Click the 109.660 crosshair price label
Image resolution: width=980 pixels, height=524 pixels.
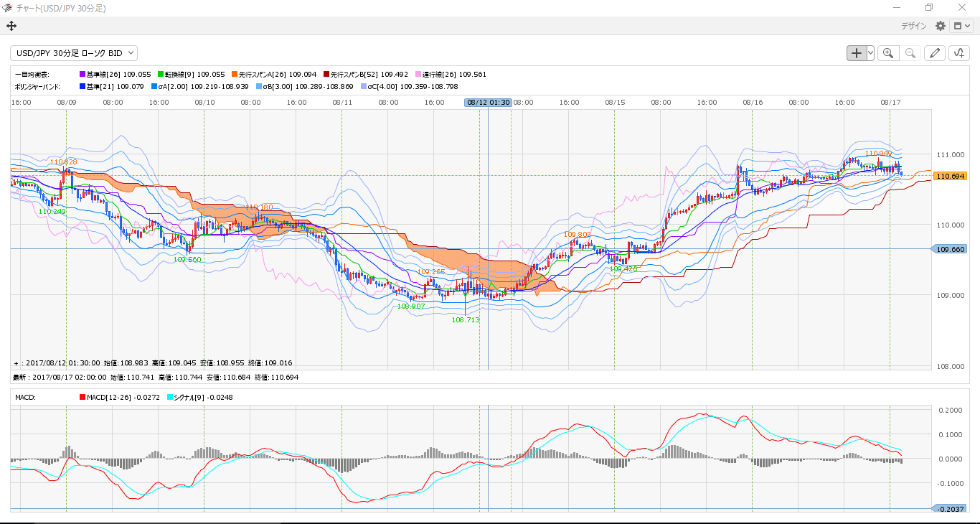coord(950,249)
